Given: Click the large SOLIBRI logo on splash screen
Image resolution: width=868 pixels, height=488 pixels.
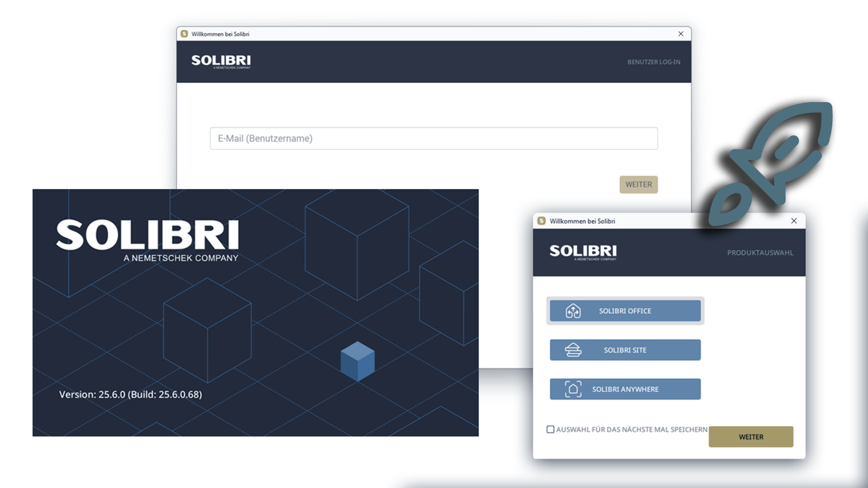Looking at the screenshot, I should point(148,240).
